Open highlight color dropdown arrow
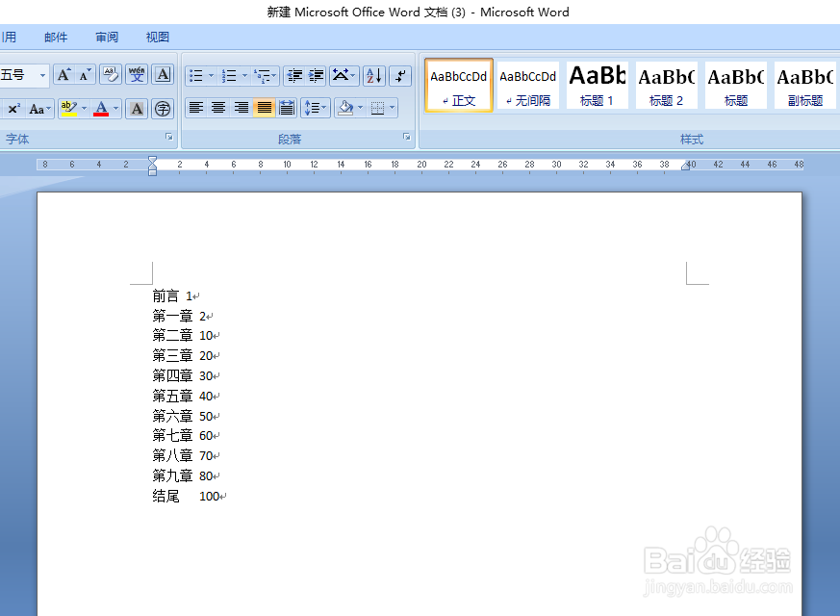Viewport: 840px width, 616px height. 84,109
